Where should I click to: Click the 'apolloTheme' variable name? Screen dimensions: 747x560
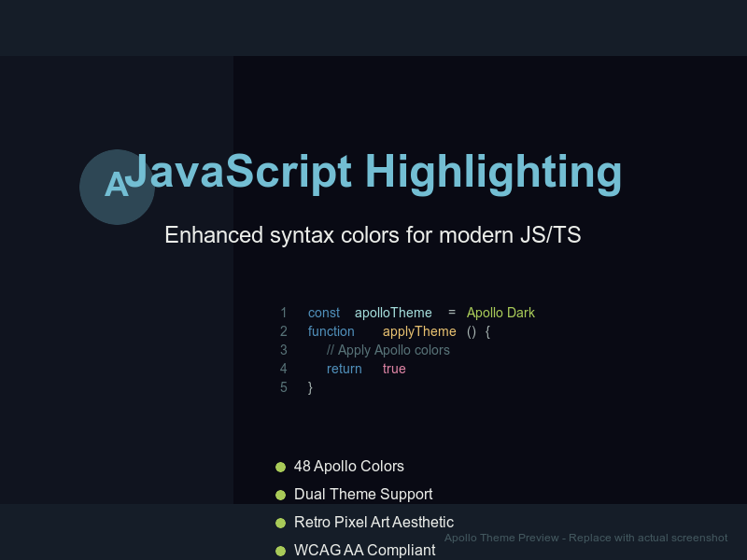tap(393, 313)
